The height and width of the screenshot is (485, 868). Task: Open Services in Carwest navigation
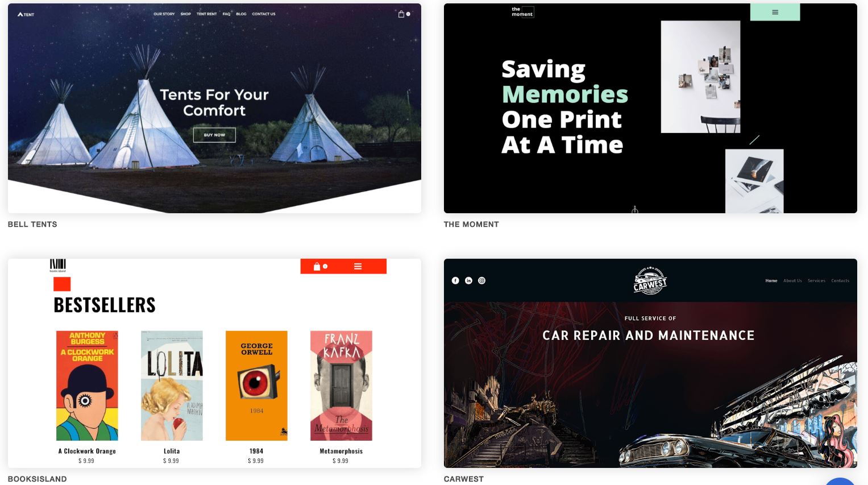[x=816, y=281]
